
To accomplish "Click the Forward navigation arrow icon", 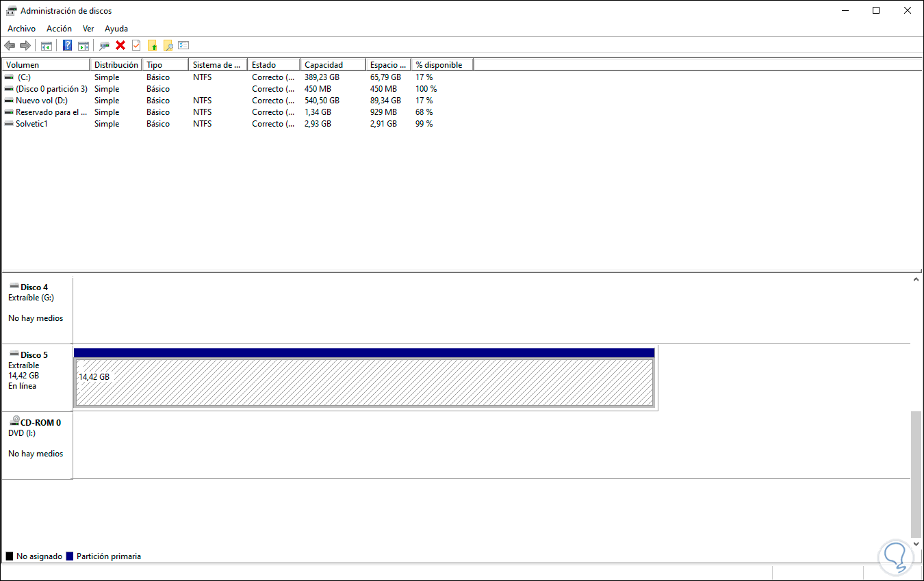I will pyautogui.click(x=25, y=45).
